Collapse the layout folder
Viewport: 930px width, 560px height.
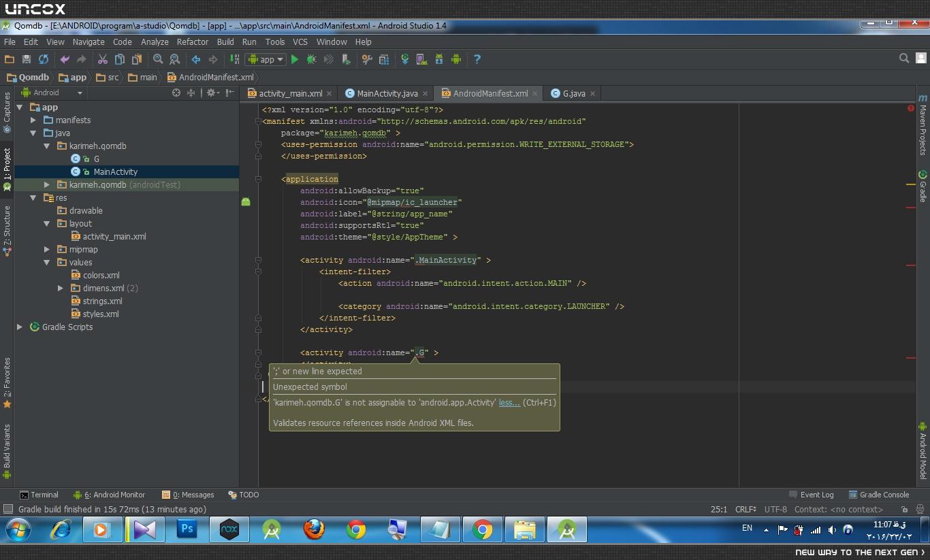pos(47,224)
